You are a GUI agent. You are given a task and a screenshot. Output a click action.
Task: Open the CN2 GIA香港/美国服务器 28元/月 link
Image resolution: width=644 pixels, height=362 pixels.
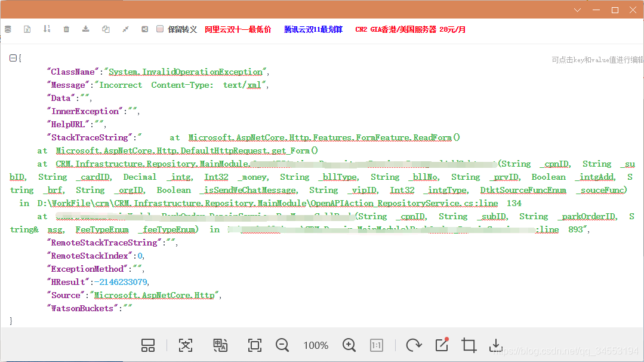point(410,30)
